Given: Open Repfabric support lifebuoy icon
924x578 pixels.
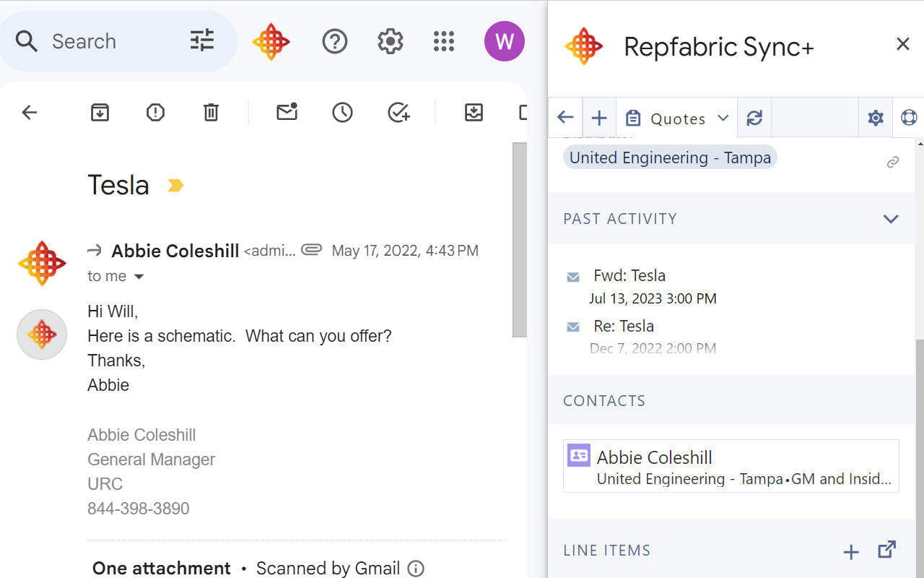Looking at the screenshot, I should tap(909, 118).
